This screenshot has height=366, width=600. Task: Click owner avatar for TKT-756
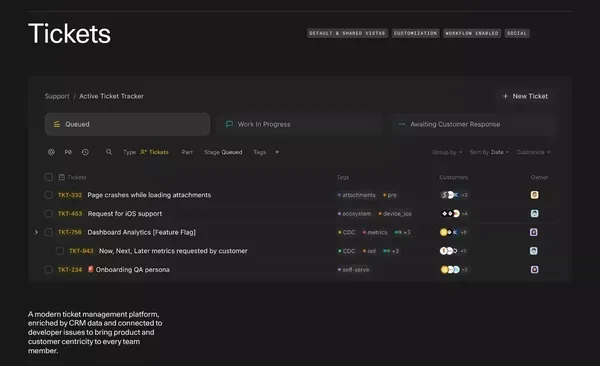[x=534, y=232]
